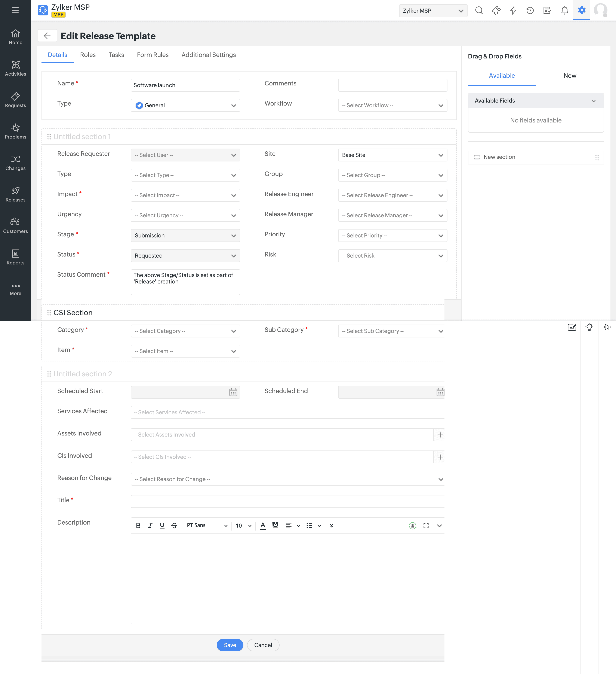
Task: Click the Title input field
Action: coord(287,501)
